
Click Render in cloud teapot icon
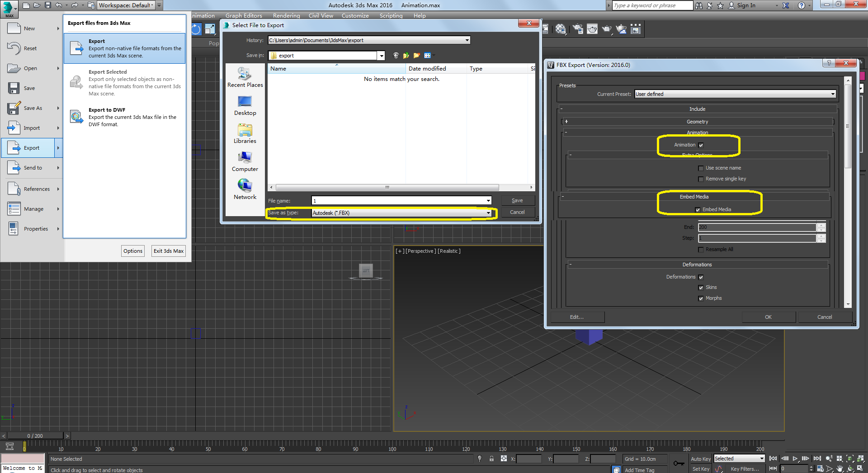[x=622, y=29]
